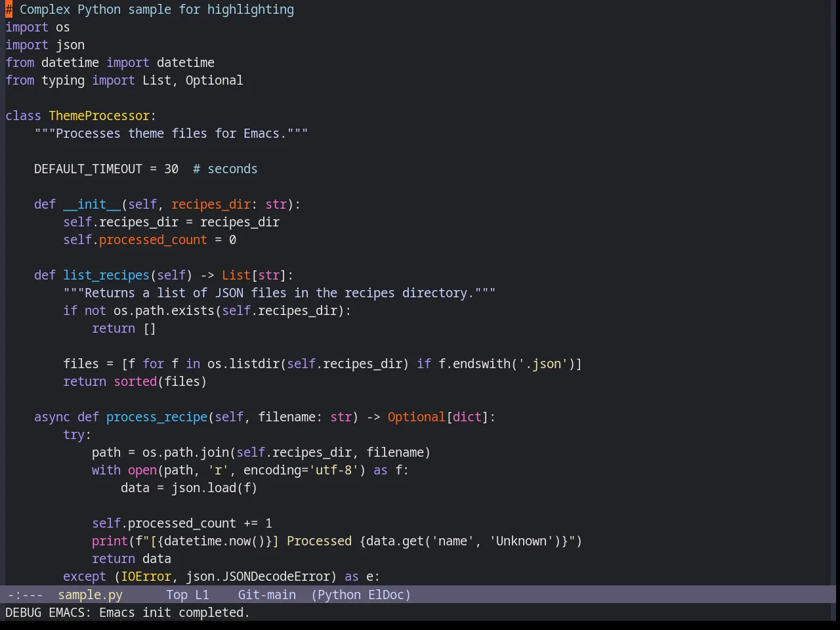Click the Git-main version control indicator

(x=266, y=595)
